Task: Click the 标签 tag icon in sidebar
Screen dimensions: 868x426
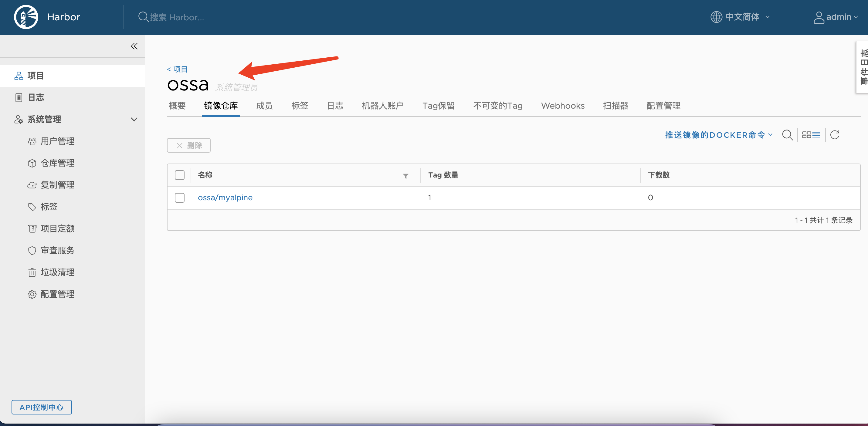Action: [32, 207]
